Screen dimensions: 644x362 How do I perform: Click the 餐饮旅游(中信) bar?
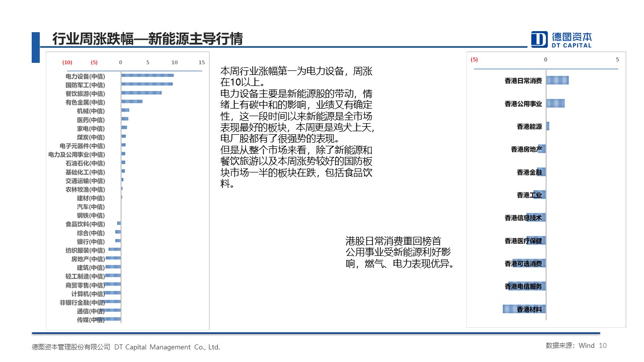[141, 93]
